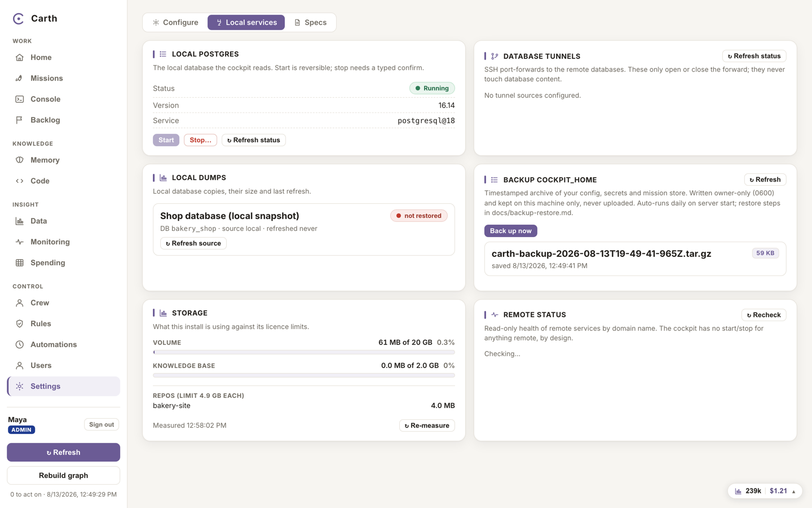
Task: Click the Carth logo icon
Action: click(x=19, y=19)
